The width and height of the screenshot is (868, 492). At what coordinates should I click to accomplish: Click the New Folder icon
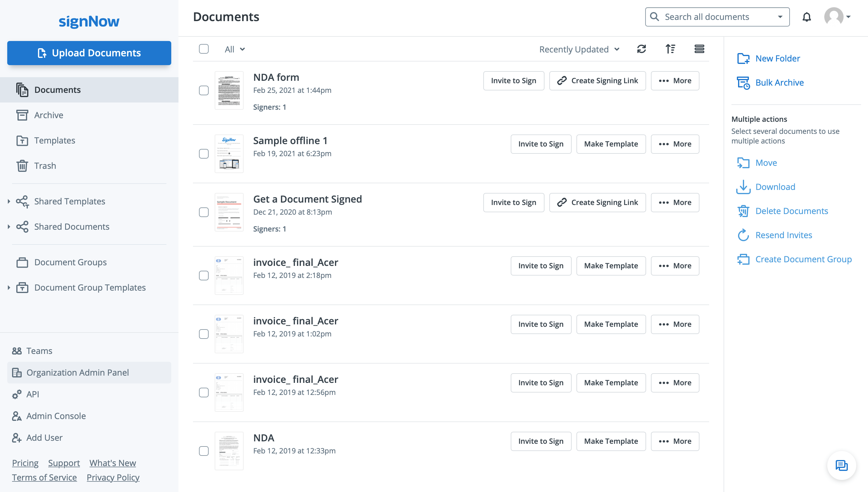743,58
